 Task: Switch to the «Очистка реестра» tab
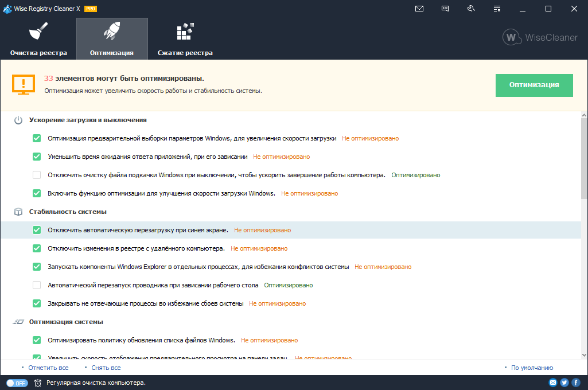click(37, 38)
